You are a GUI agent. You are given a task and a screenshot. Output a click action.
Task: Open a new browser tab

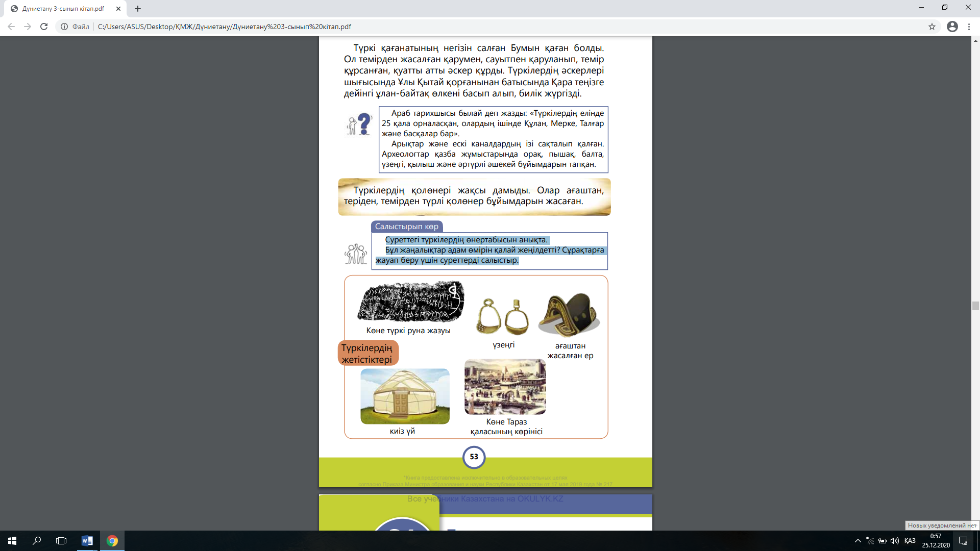[x=138, y=9]
